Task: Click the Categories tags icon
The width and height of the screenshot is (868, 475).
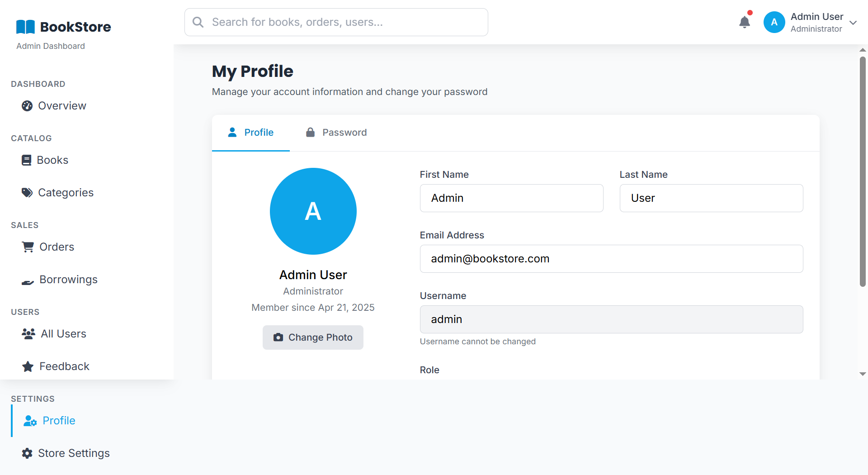Action: coord(27,193)
